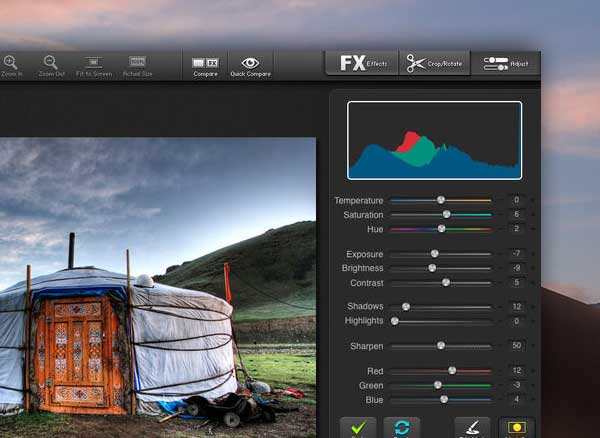Click the 'Sharpen' label
Screen dimensions: 600x438
[x=367, y=346]
